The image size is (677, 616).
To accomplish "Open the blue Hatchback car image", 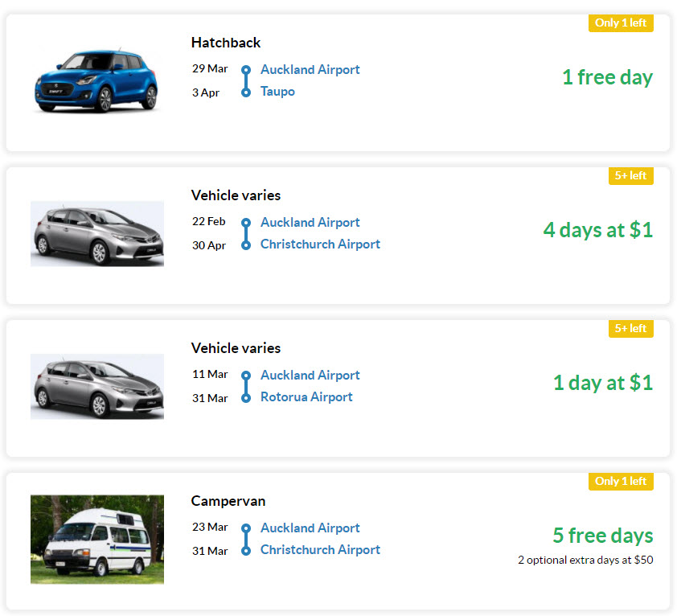I will point(96,80).
